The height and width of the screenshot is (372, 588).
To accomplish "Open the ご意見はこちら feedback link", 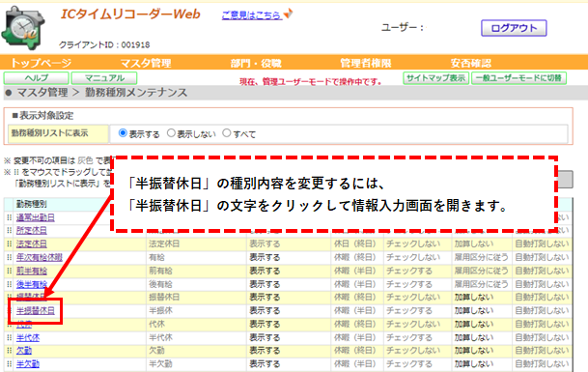I will [252, 15].
